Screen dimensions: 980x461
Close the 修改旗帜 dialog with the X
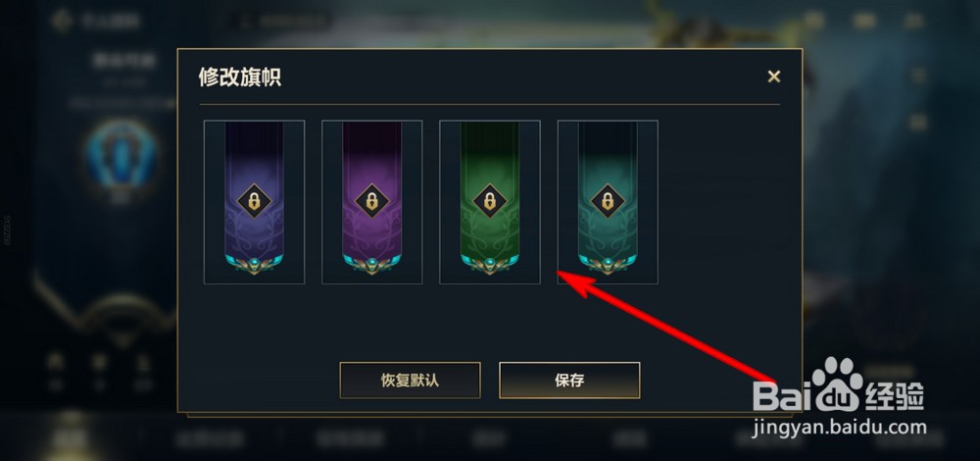pyautogui.click(x=774, y=77)
